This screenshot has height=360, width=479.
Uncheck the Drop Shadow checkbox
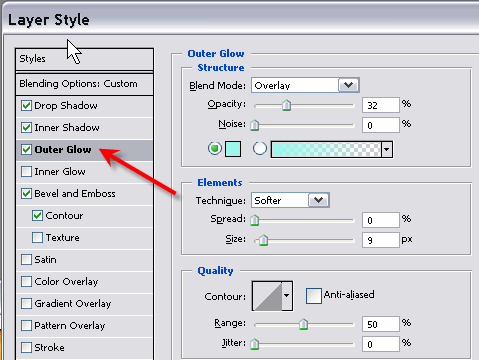pos(26,106)
